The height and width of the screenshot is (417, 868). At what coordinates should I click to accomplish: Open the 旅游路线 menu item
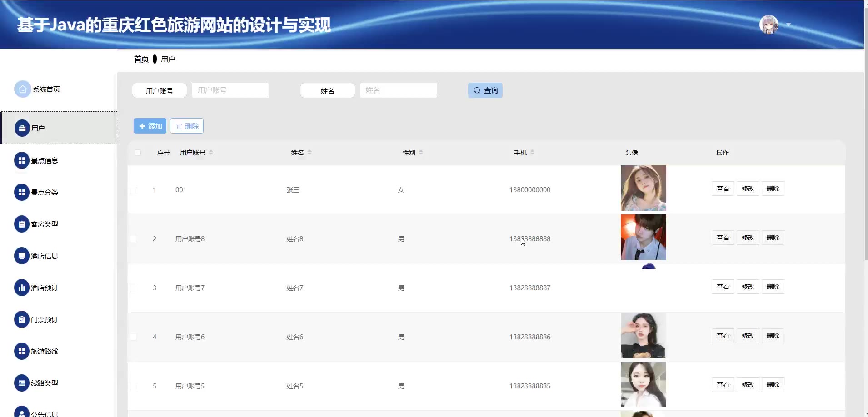(x=44, y=351)
